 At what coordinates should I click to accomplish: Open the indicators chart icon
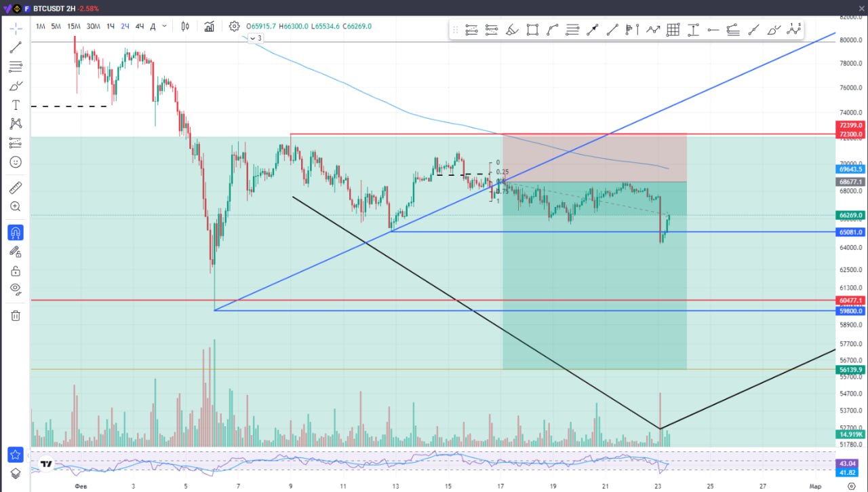(210, 26)
